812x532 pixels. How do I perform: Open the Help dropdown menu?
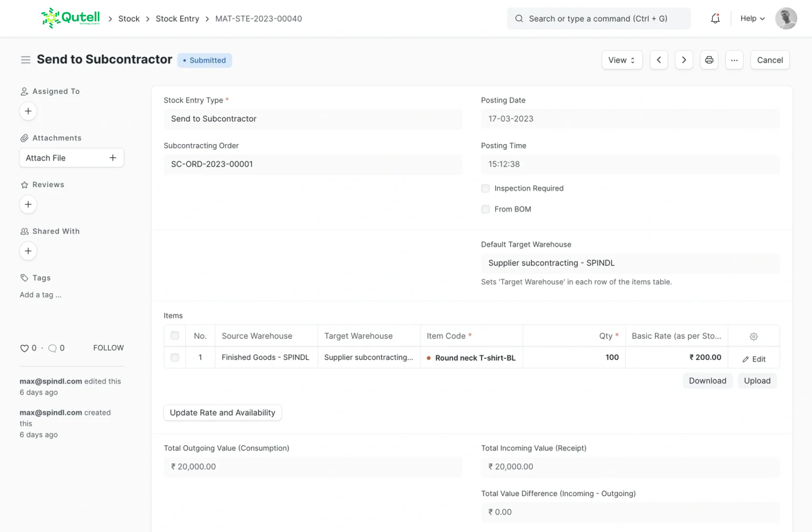tap(752, 19)
